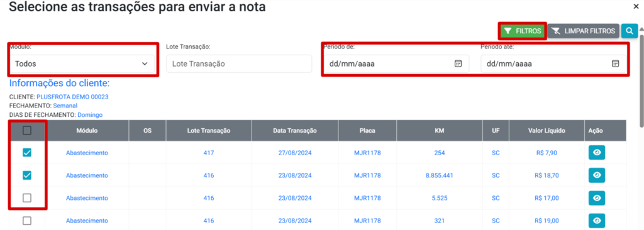Show details for R$ 19,00 transaction

(x=597, y=221)
